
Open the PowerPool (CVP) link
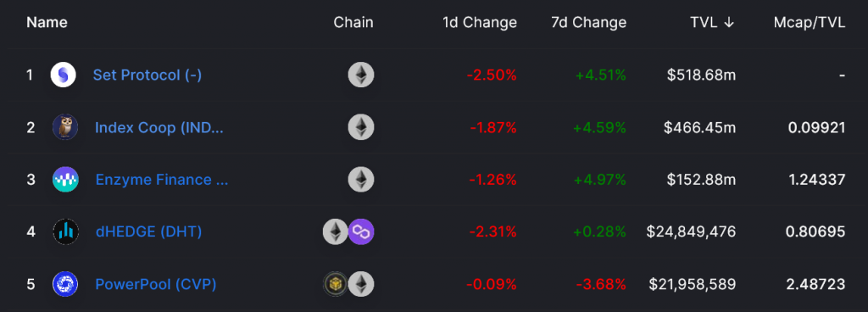[x=156, y=284]
